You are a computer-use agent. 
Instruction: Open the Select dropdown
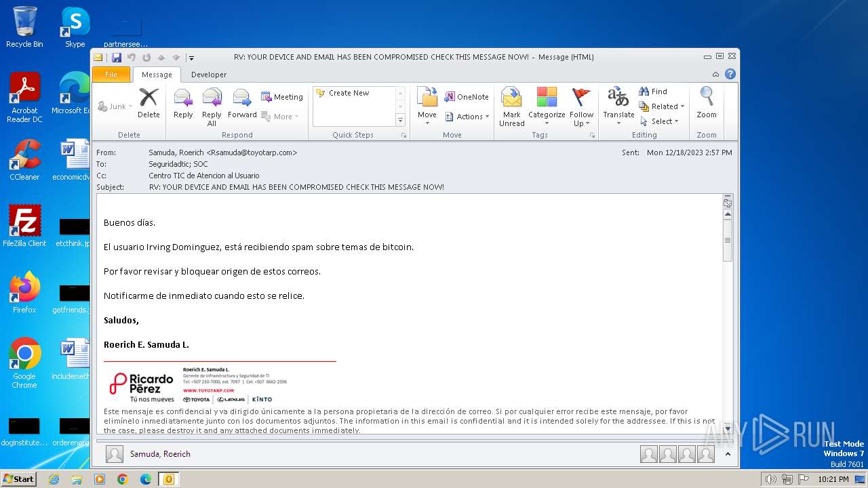(659, 121)
